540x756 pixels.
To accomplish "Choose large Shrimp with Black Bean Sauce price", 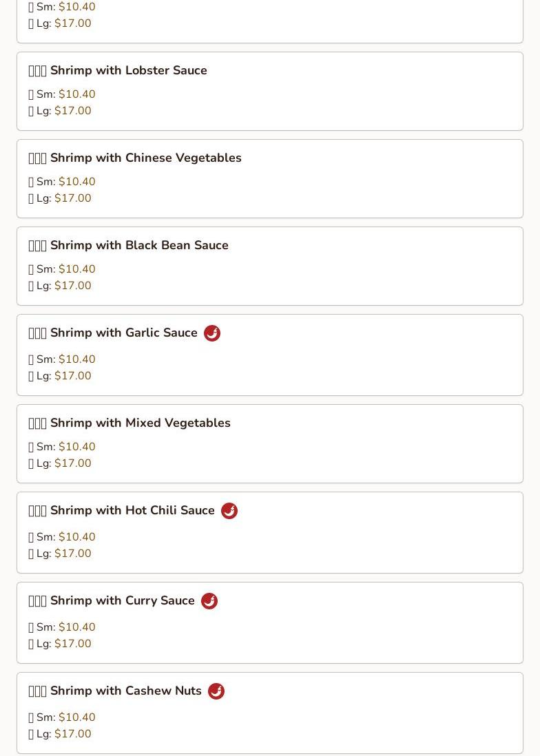I will (60, 286).
